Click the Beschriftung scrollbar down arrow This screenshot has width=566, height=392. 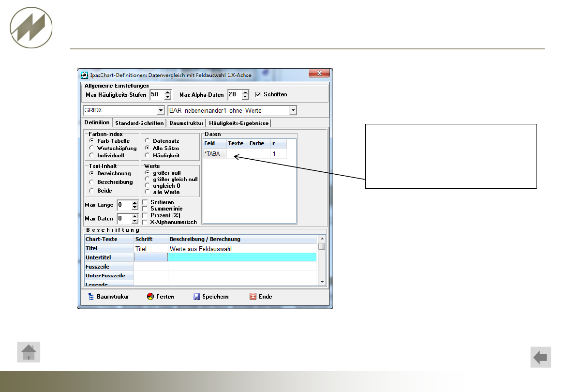[x=322, y=282]
